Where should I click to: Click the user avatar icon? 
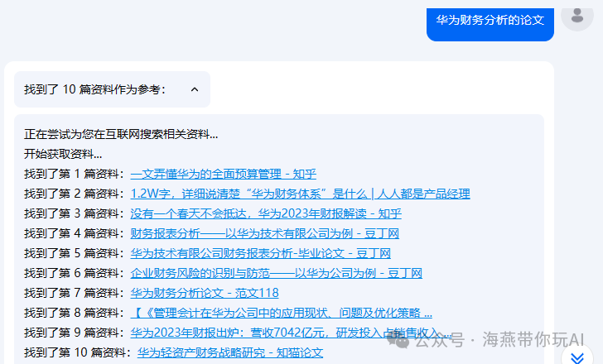(576, 16)
